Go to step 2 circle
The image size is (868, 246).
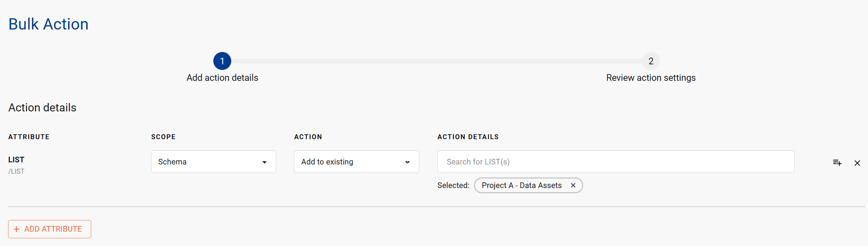click(x=651, y=61)
